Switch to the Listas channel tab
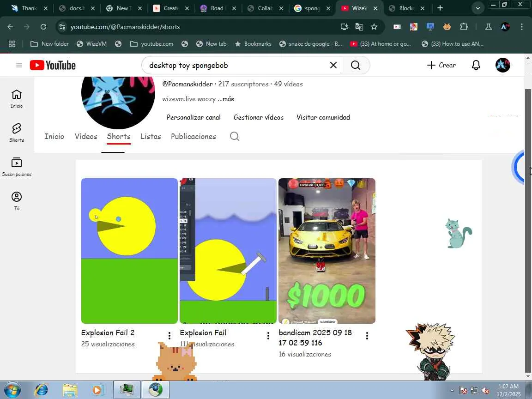Viewport: 532px width, 399px height. [151, 136]
